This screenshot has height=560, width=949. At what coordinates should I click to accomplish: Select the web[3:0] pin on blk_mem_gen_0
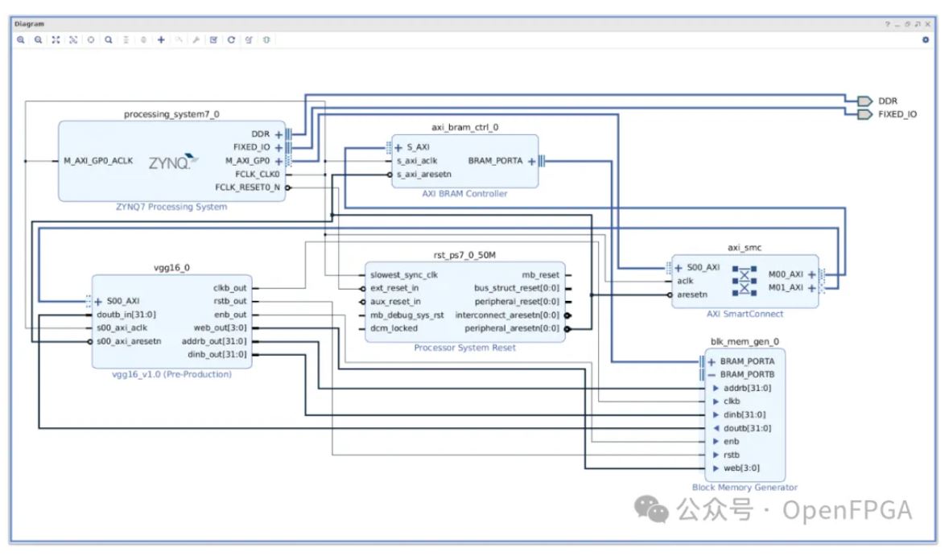[x=741, y=468]
